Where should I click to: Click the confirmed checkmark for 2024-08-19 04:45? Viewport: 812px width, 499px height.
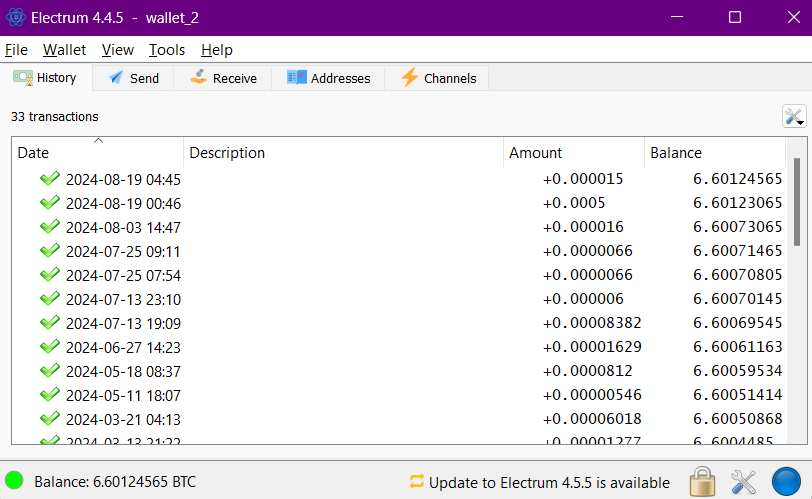(50, 179)
